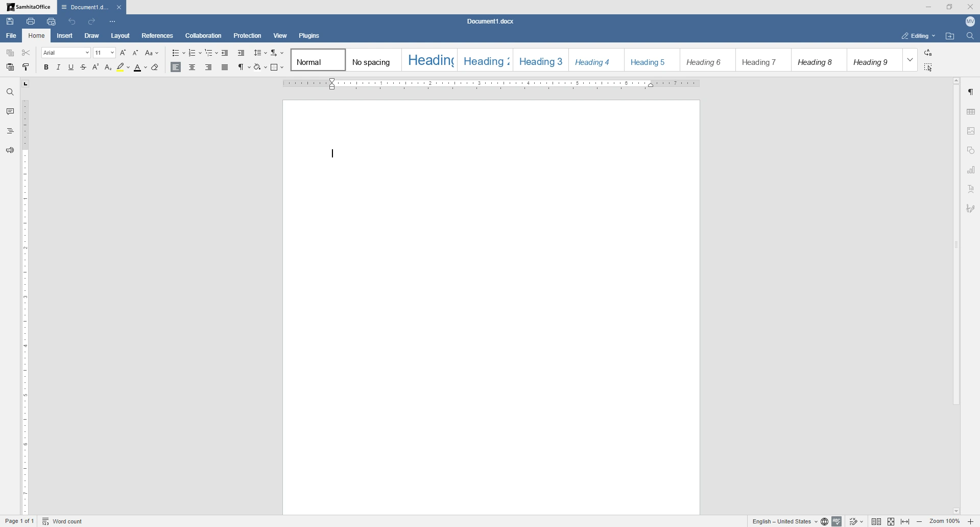Toggle spell checking in status bar
The image size is (980, 527).
[x=837, y=521]
